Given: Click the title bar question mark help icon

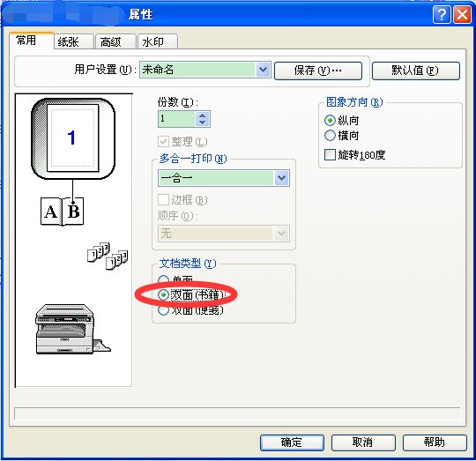Looking at the screenshot, I should click(x=442, y=14).
